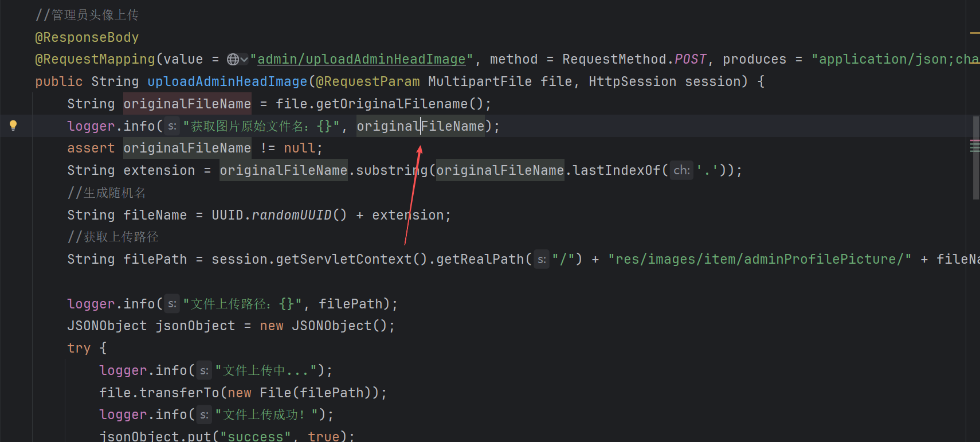Click the "session" parameter in the method signature
980x442 pixels.
coord(713,81)
